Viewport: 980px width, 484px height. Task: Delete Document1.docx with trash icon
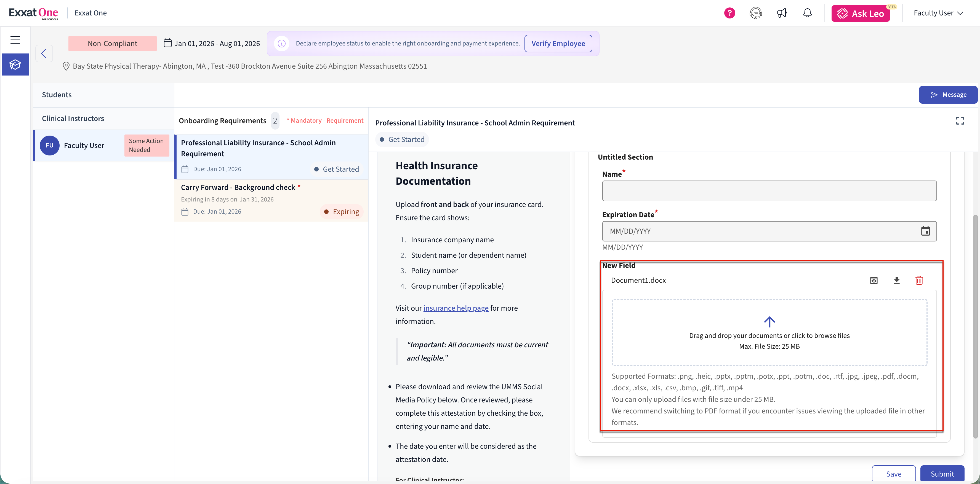pos(919,281)
